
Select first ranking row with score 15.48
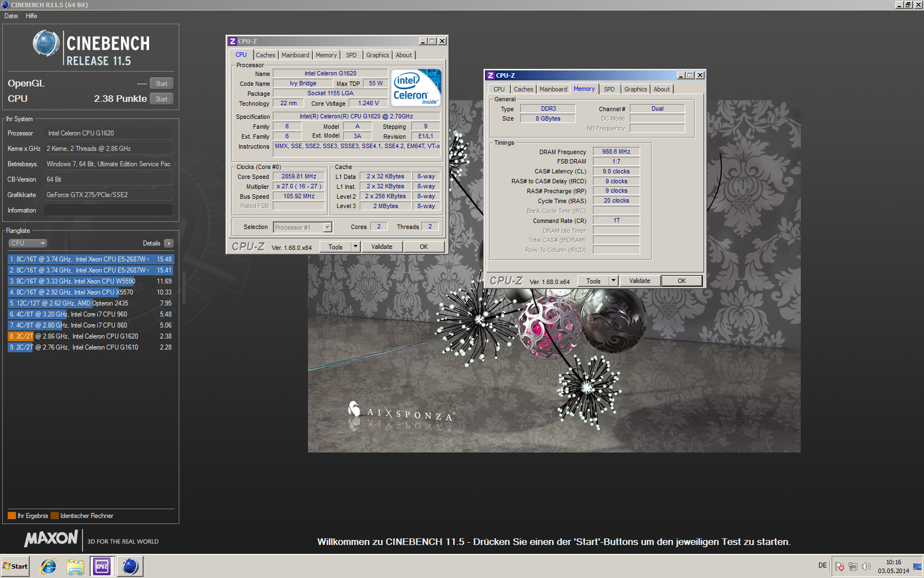pyautogui.click(x=91, y=259)
